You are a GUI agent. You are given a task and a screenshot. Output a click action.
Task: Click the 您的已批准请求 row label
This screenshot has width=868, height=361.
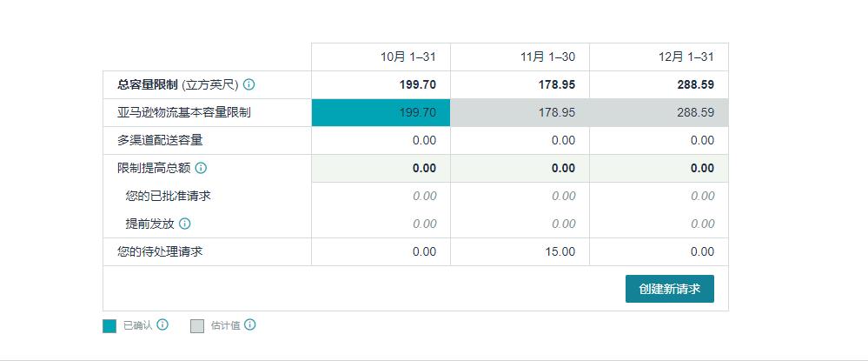click(169, 196)
